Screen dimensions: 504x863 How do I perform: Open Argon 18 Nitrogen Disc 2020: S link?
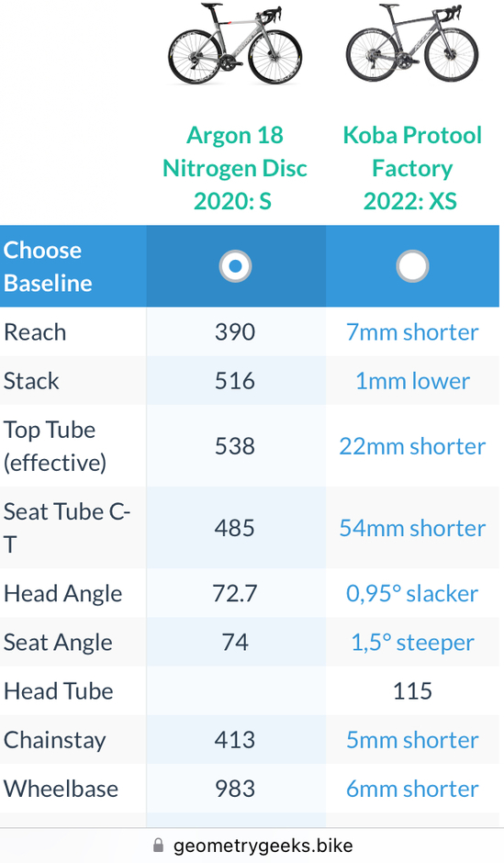(235, 168)
